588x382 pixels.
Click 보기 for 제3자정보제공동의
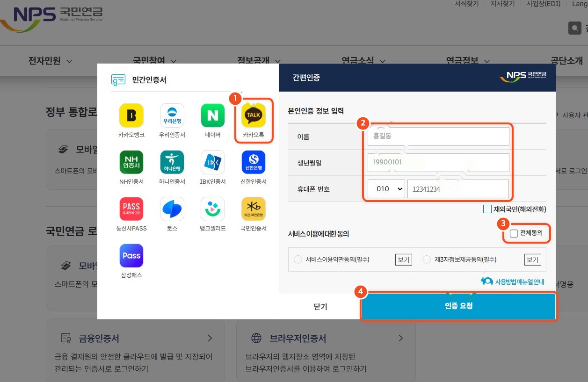click(532, 259)
